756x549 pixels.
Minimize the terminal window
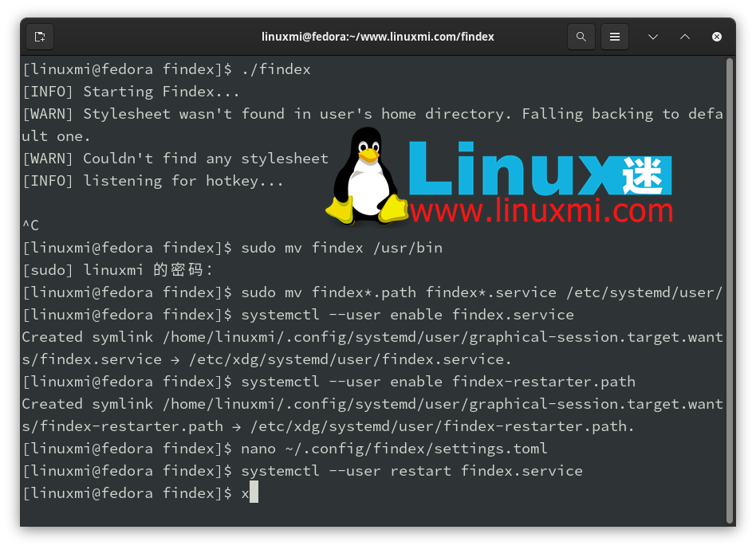(x=653, y=37)
